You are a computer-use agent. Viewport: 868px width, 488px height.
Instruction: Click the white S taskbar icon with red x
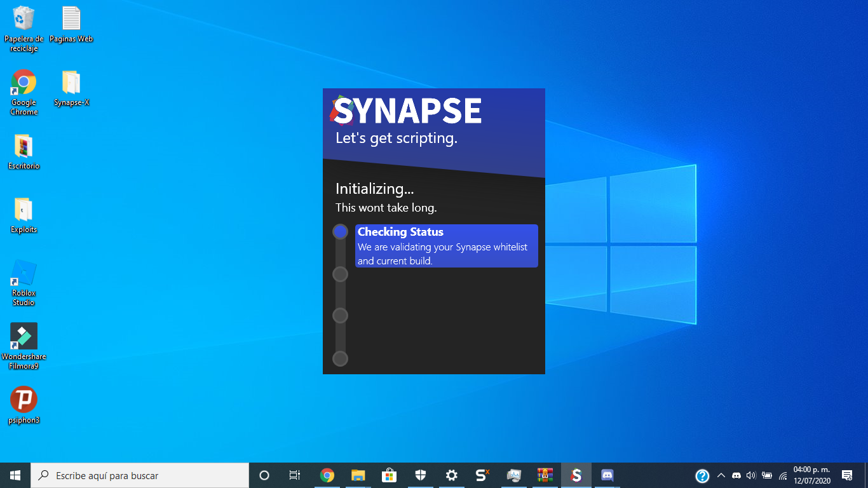(482, 475)
